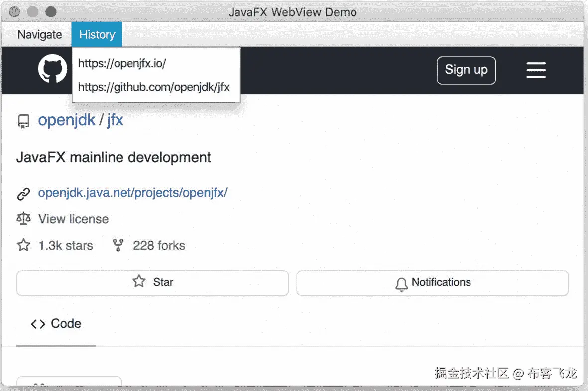588x391 pixels.
Task: Click JavaFX mainline development description
Action: click(x=114, y=157)
